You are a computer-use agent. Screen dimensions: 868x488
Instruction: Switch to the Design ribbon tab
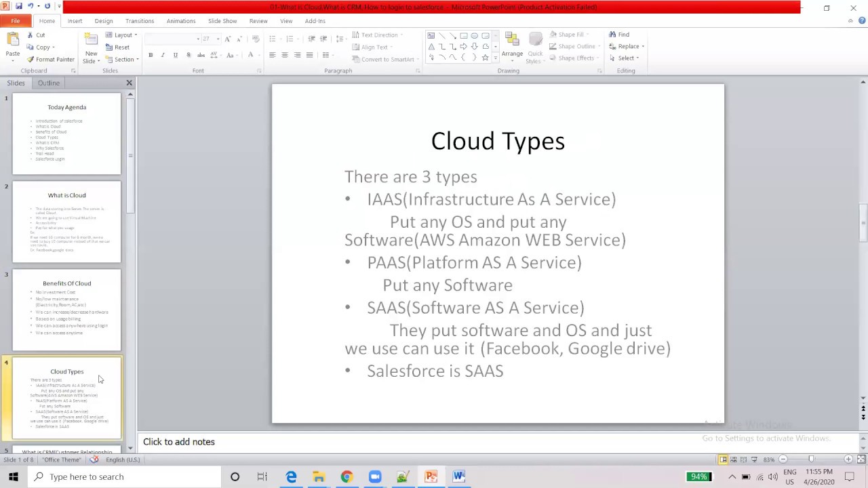tap(104, 21)
